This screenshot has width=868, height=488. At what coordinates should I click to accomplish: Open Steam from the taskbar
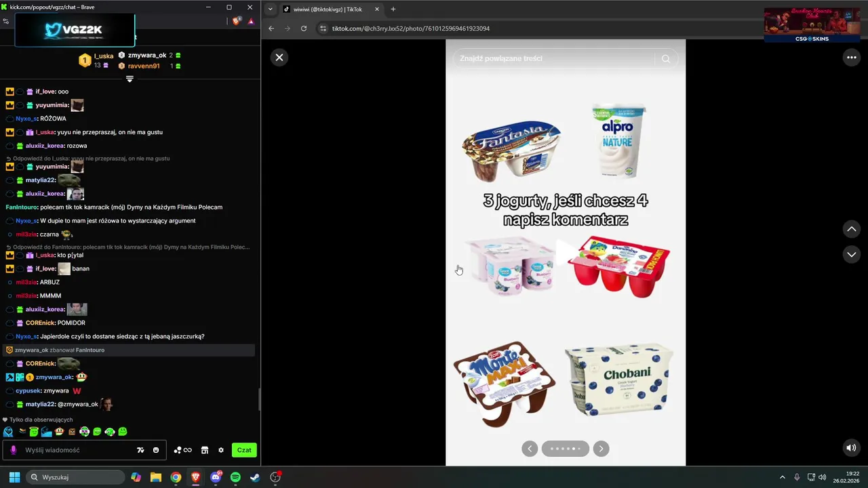[x=255, y=477]
